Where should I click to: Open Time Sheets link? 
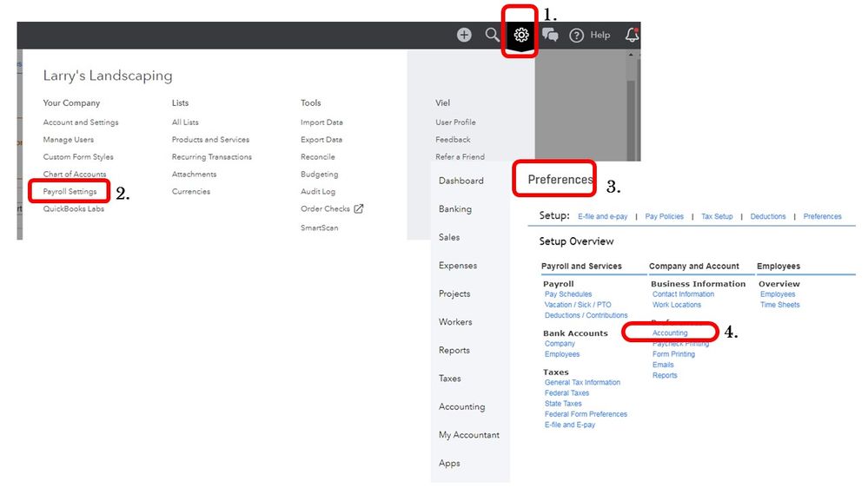pos(780,305)
